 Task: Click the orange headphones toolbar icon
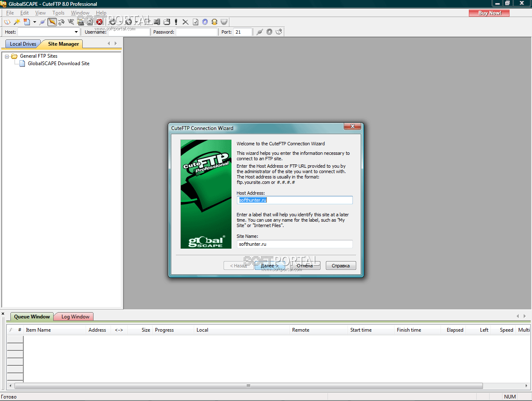pos(214,22)
